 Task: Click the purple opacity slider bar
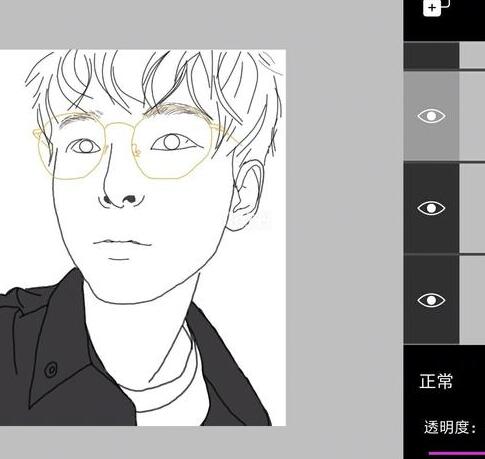click(x=457, y=453)
